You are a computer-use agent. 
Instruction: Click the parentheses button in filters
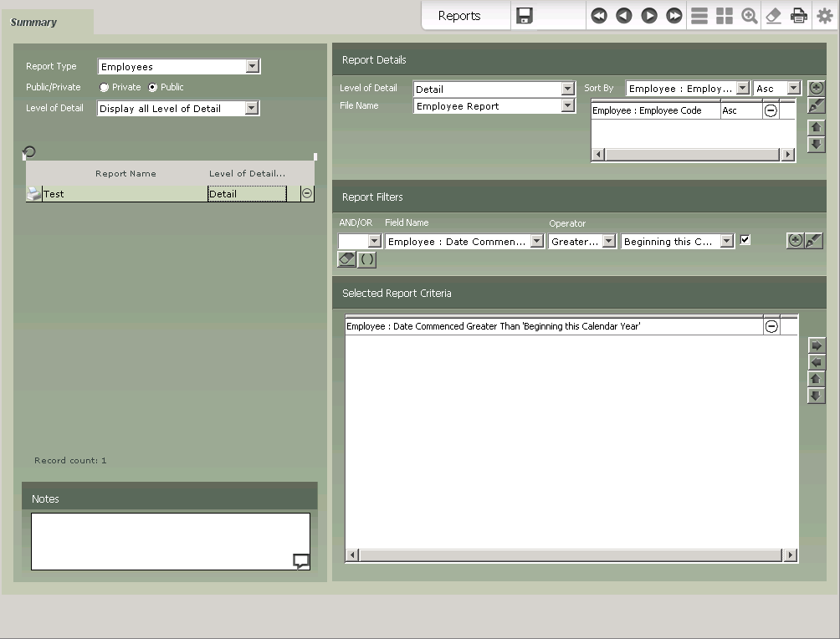367,260
